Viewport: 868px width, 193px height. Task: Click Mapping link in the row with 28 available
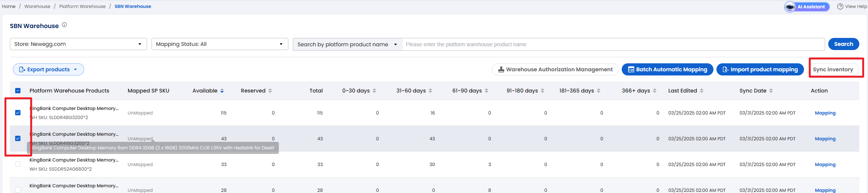point(825,190)
